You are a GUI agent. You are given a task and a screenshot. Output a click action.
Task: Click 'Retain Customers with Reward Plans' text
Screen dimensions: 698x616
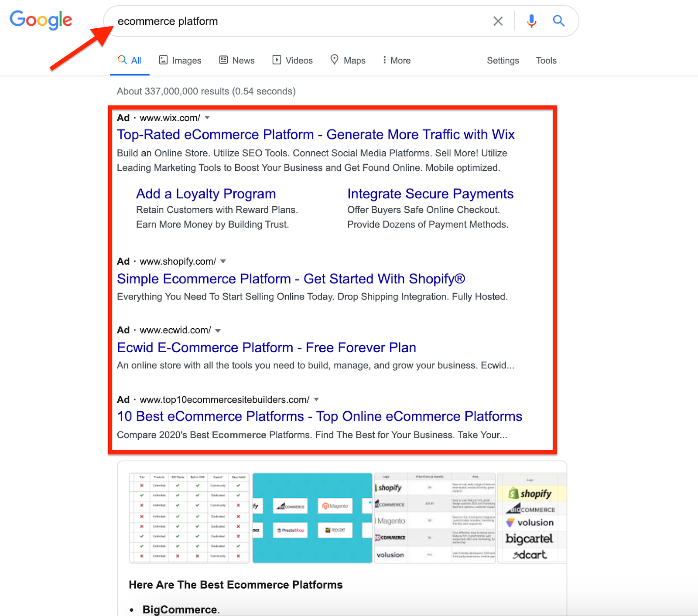tap(217, 210)
